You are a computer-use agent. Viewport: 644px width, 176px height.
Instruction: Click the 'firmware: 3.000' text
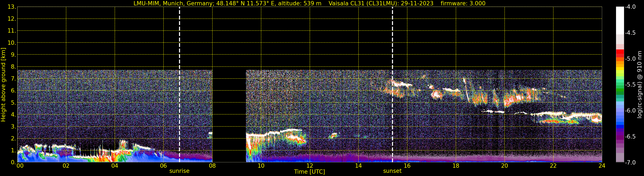pyautogui.click(x=463, y=3)
